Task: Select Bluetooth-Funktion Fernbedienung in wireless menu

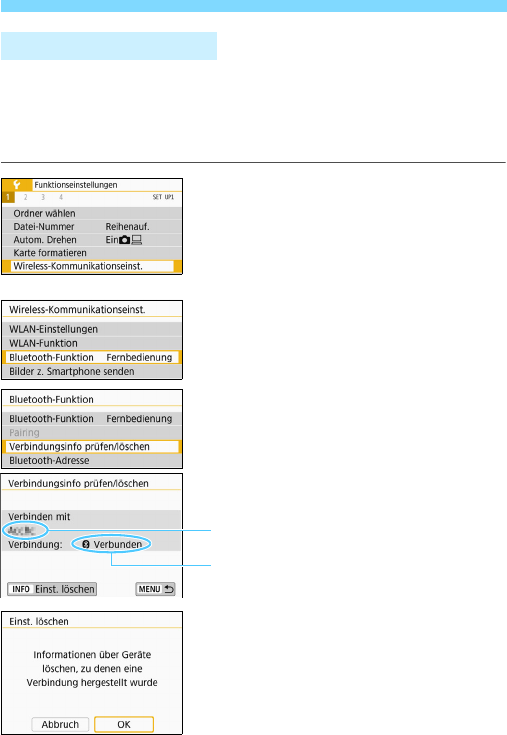Action: [x=92, y=357]
